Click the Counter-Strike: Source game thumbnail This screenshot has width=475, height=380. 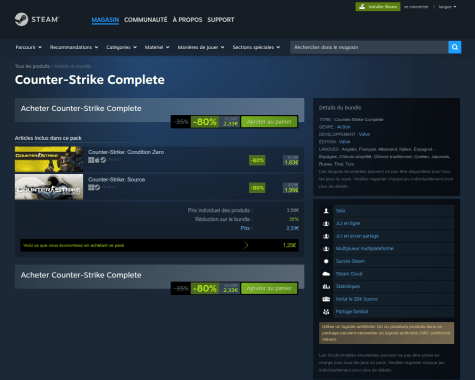[x=49, y=187]
